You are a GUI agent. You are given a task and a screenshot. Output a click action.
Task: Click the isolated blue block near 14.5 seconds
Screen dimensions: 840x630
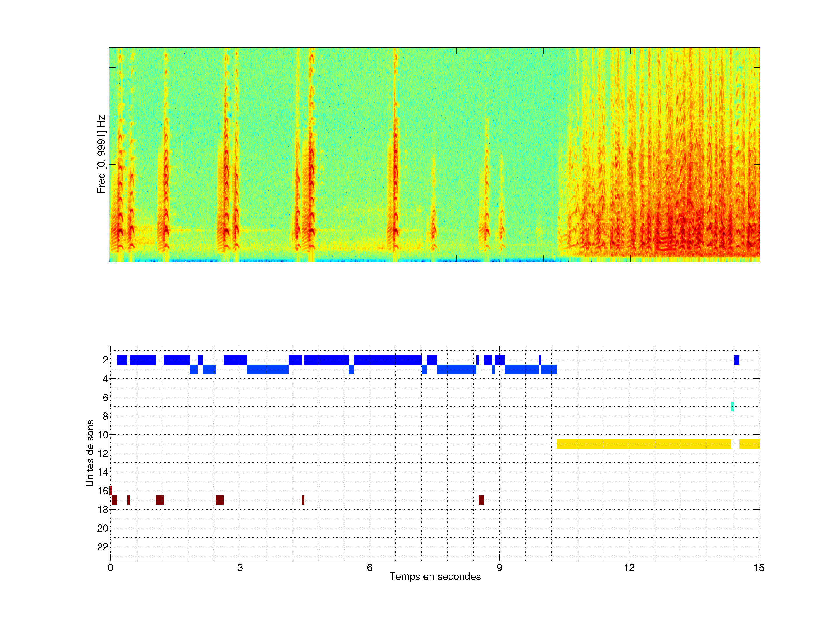(x=736, y=360)
